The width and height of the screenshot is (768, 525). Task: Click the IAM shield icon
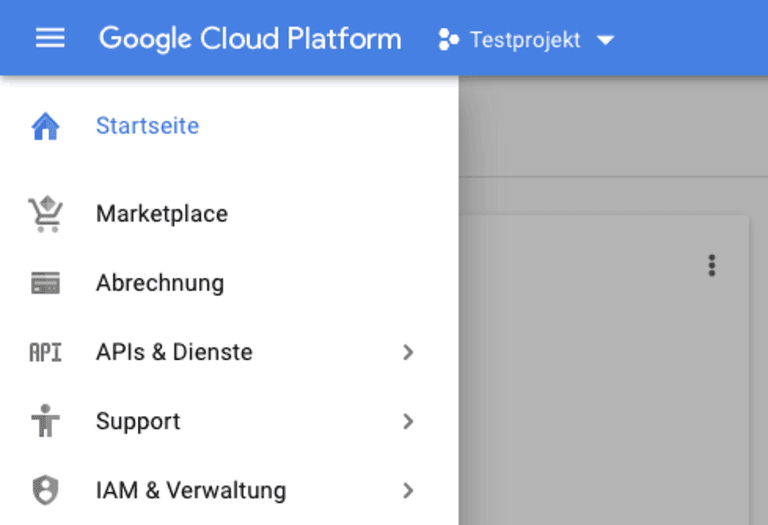(x=46, y=490)
